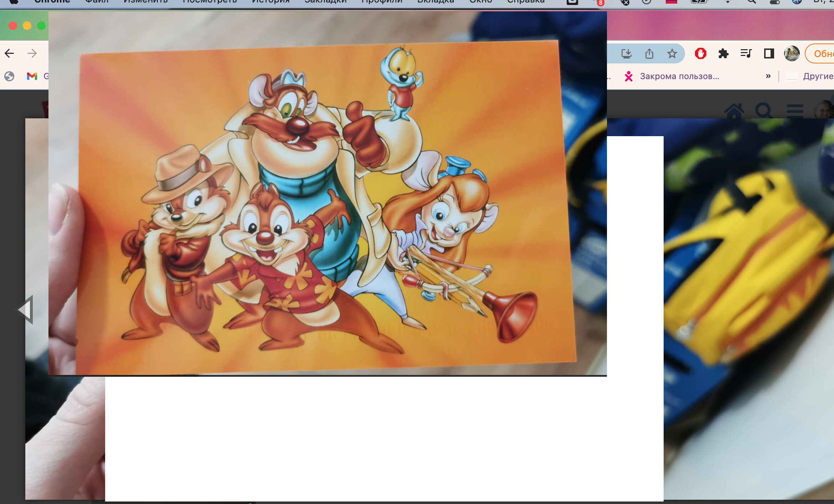This screenshot has width=834, height=504.
Task: Open the Chrome profile avatar
Action: (792, 54)
